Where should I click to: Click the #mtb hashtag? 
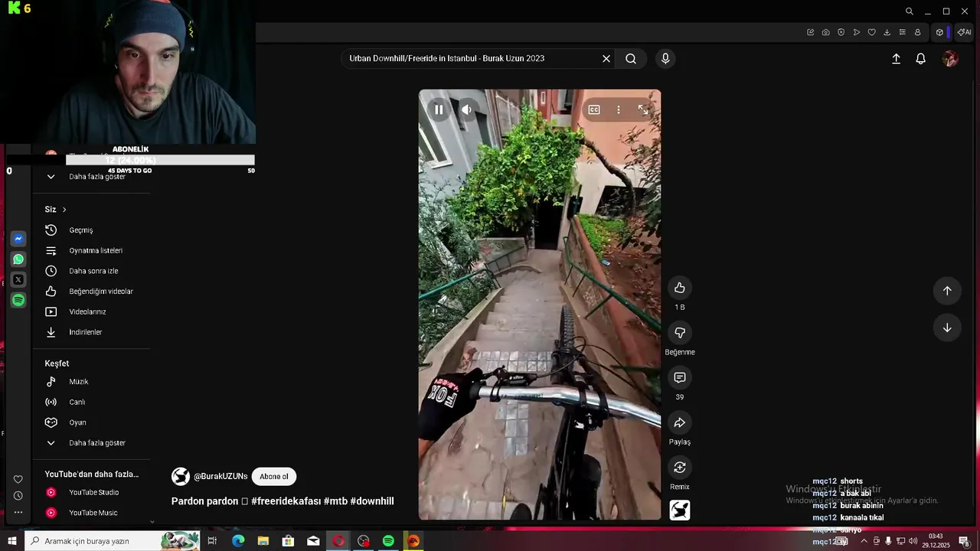335,501
